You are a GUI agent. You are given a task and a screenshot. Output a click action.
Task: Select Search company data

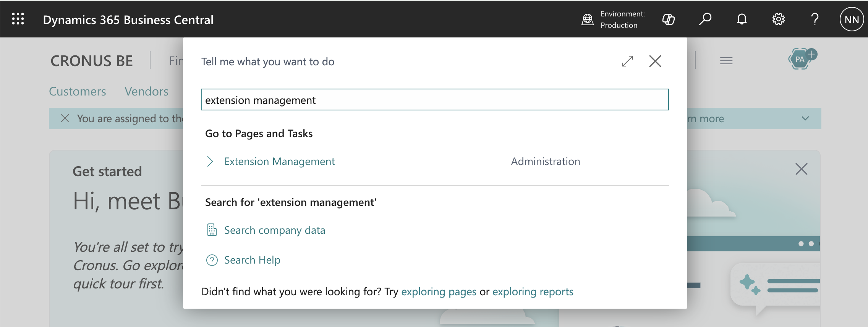[x=275, y=230]
